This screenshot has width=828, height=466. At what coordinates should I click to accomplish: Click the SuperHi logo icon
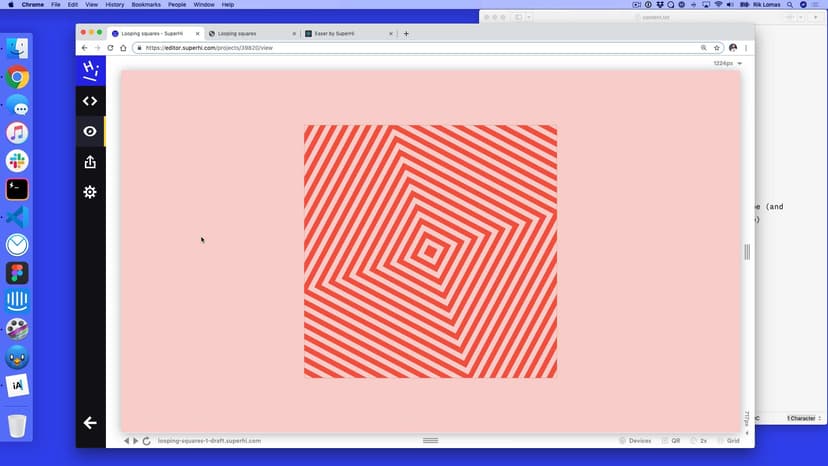click(x=90, y=70)
